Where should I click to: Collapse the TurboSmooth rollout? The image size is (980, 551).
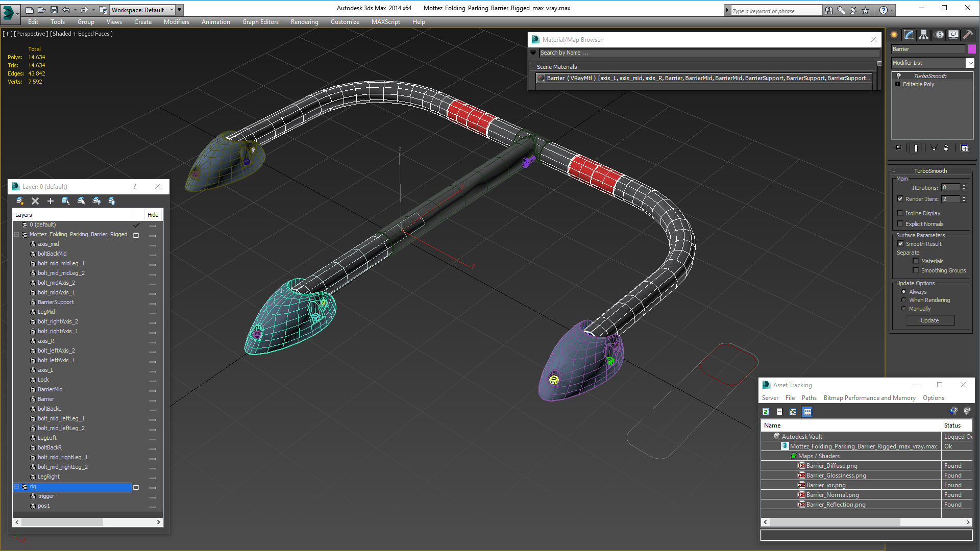coord(894,171)
